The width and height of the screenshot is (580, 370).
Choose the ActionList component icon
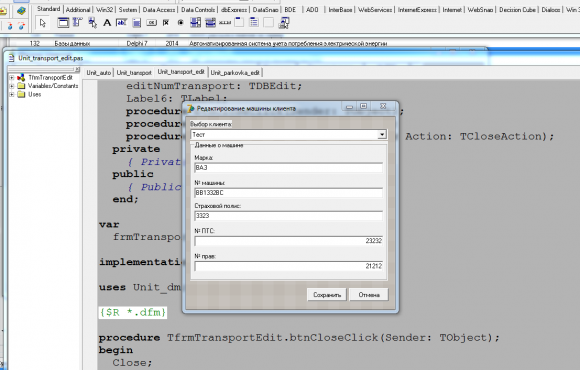coord(284,23)
